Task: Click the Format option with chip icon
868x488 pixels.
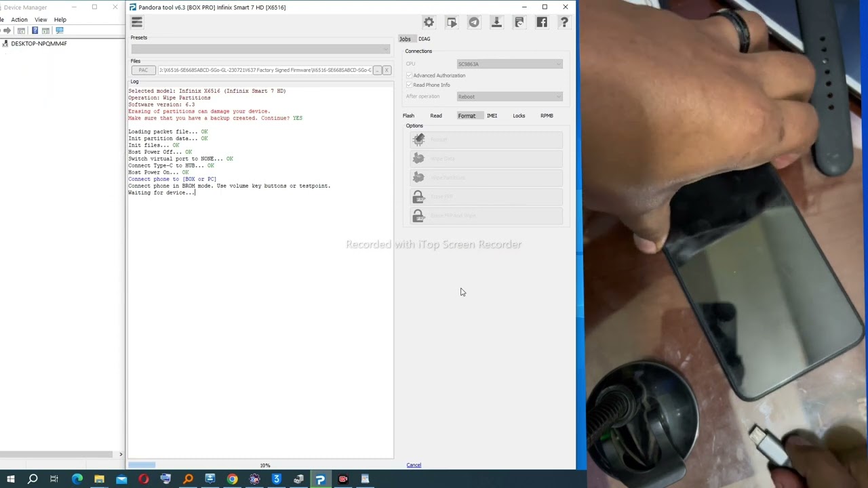Action: pyautogui.click(x=486, y=140)
